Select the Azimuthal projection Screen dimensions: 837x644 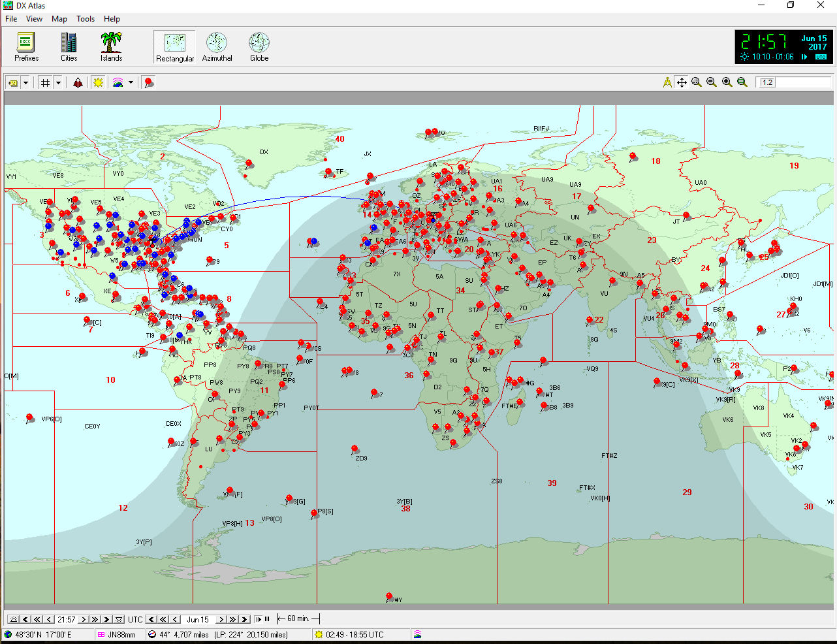click(x=217, y=47)
